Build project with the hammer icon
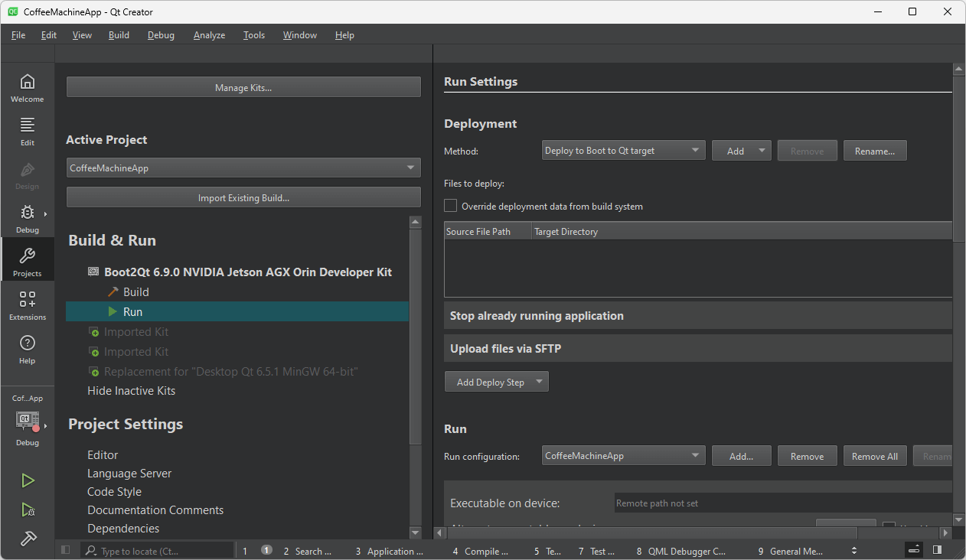966x560 pixels. pos(28,539)
